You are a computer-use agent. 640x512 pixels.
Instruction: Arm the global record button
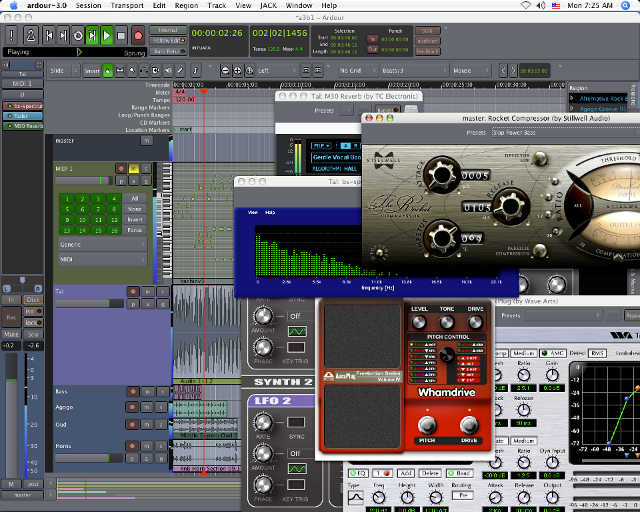click(x=138, y=36)
